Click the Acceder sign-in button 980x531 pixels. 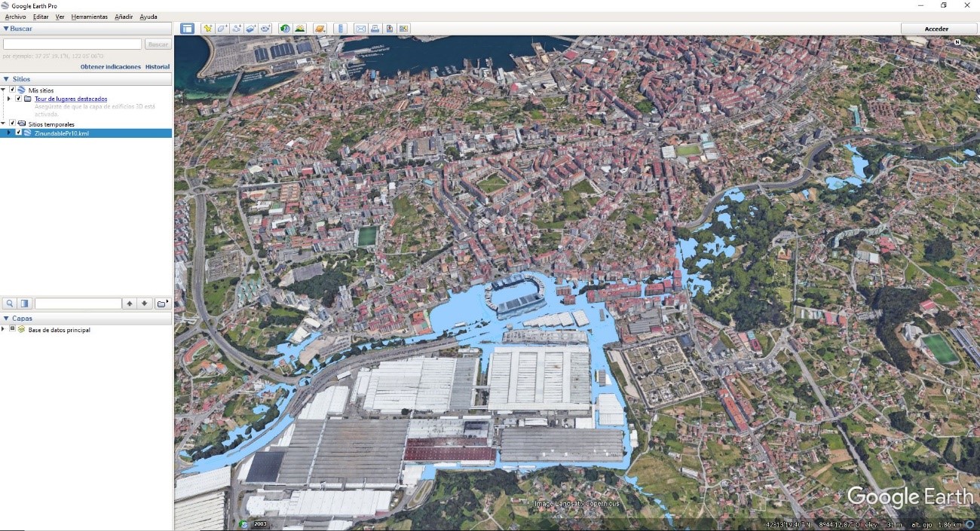pos(936,29)
